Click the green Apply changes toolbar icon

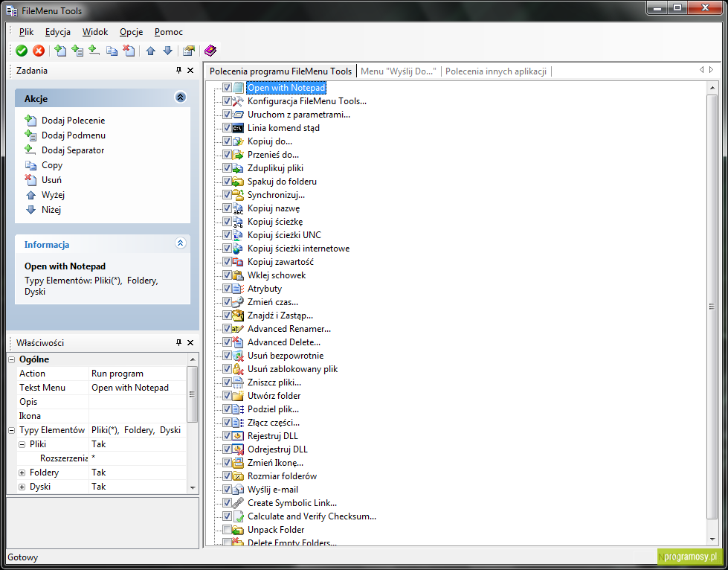tap(22, 51)
